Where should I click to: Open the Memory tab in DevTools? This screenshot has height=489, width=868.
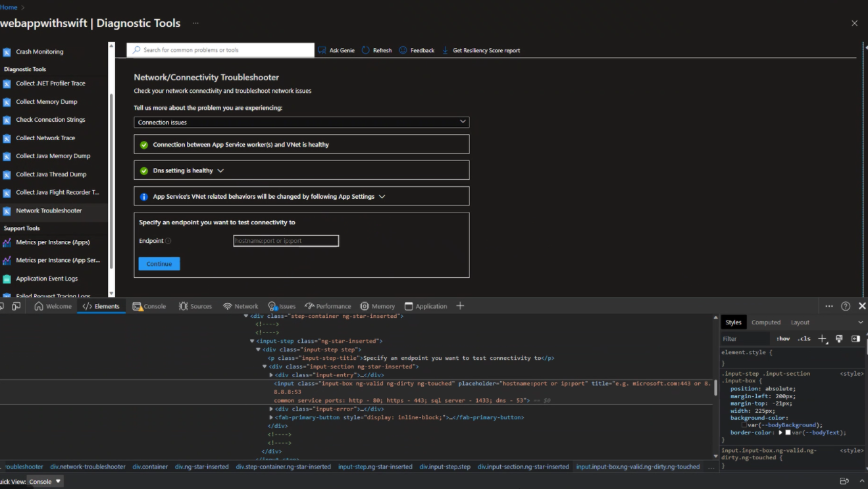click(x=377, y=306)
